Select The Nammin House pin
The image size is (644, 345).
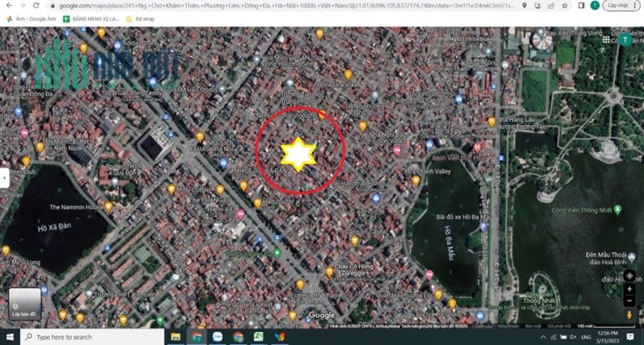[109, 207]
